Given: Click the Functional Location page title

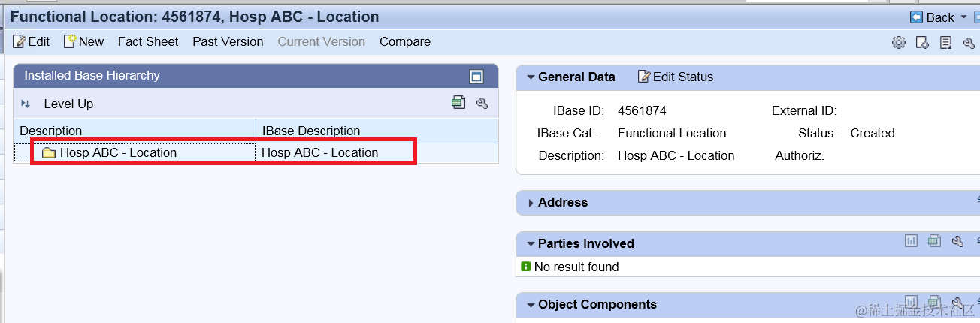Looking at the screenshot, I should point(195,16).
